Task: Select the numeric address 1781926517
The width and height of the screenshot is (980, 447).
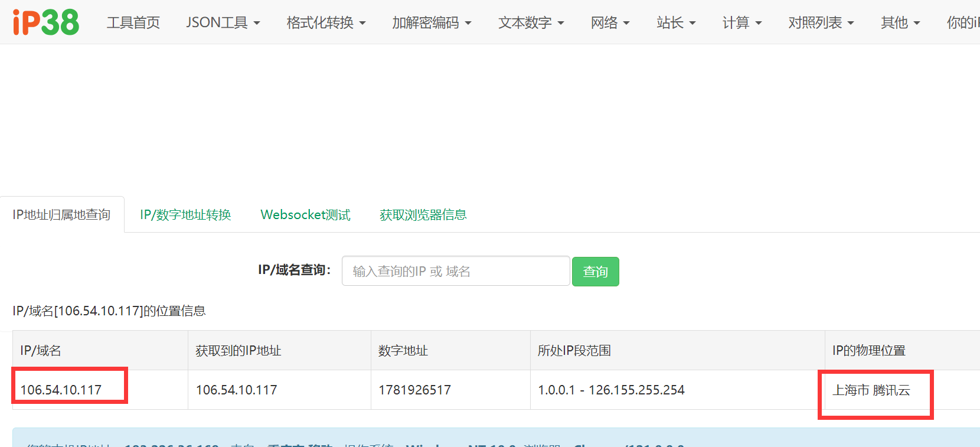Action: tap(414, 390)
